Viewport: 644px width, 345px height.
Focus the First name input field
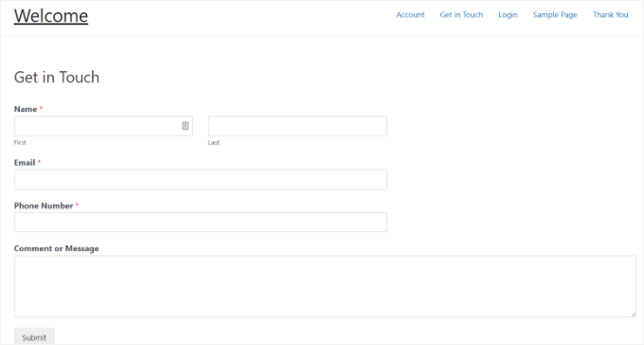click(103, 126)
